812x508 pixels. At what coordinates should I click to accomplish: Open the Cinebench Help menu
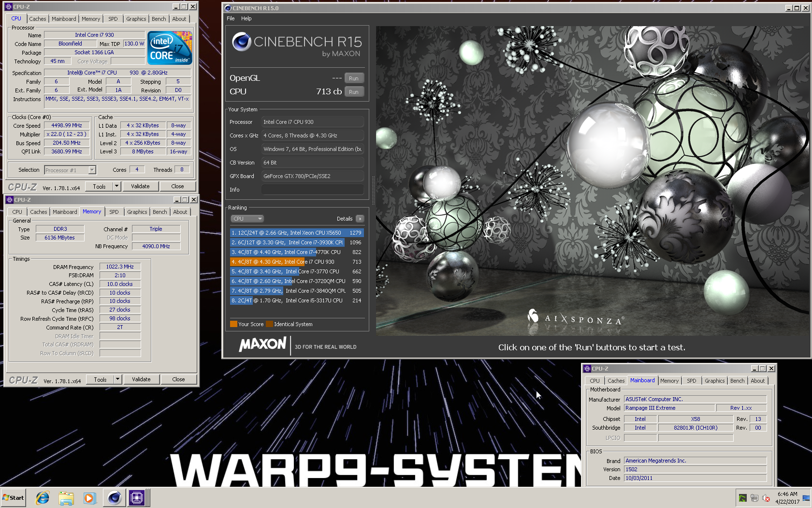tap(246, 18)
